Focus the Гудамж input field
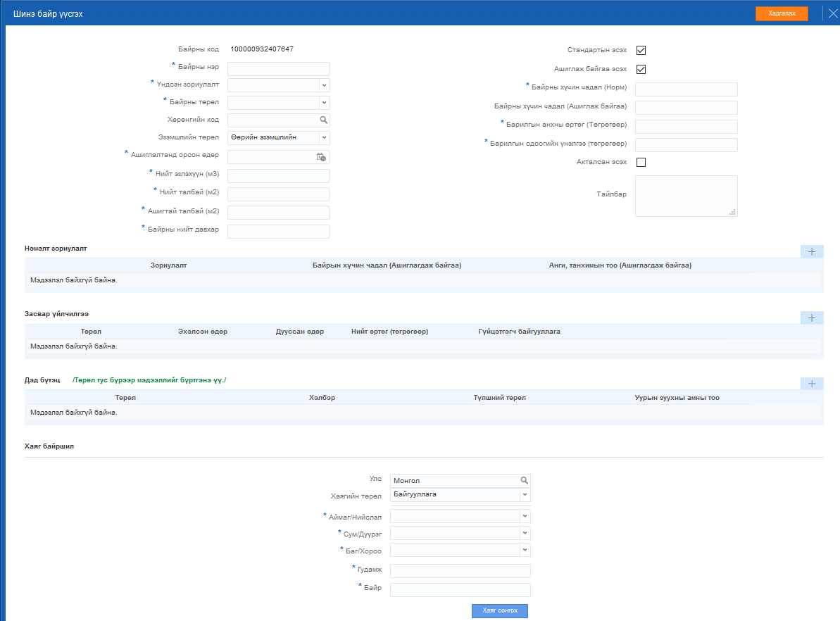 coord(460,570)
